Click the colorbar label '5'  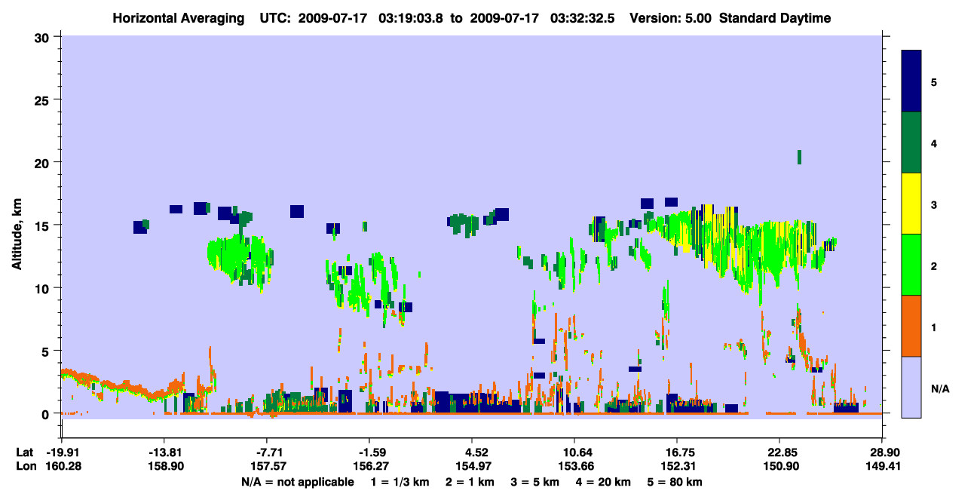[x=934, y=81]
